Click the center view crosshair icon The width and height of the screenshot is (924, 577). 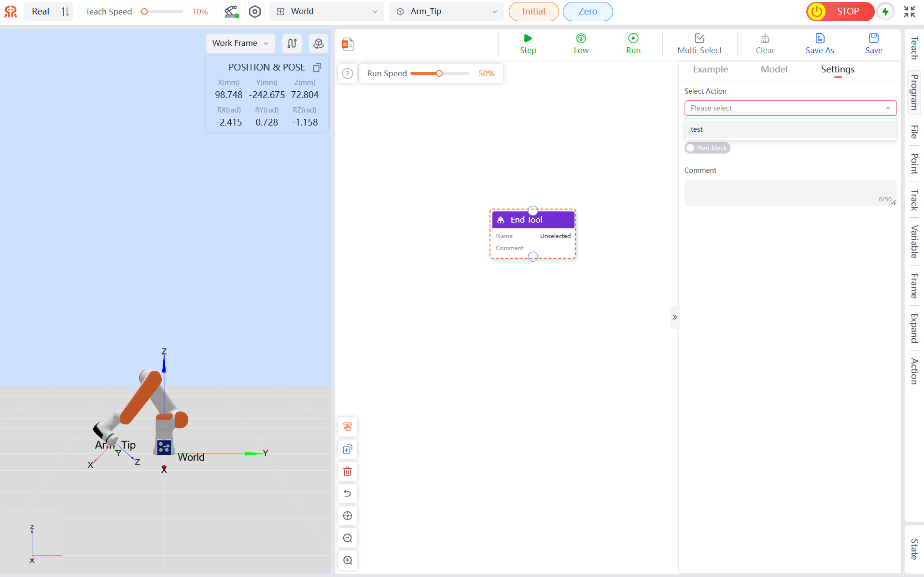(348, 516)
